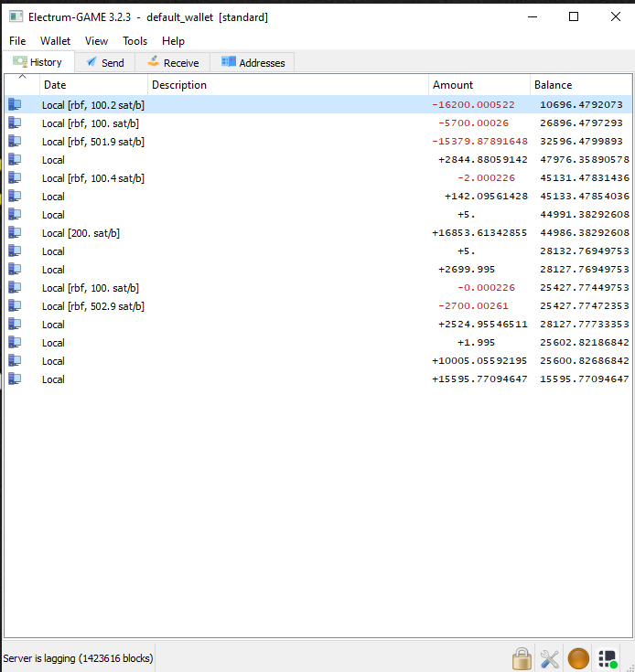
Task: Click the balance value 28127.77733353
Action: [x=585, y=324]
